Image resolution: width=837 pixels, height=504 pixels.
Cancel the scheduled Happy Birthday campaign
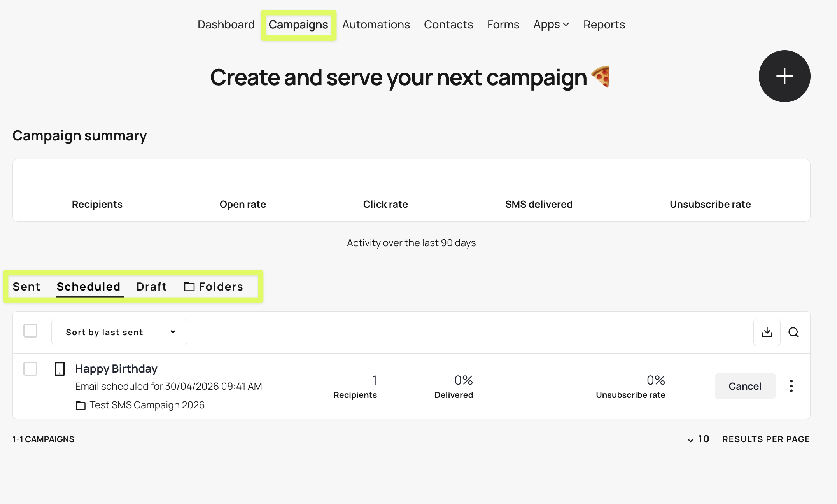(745, 386)
